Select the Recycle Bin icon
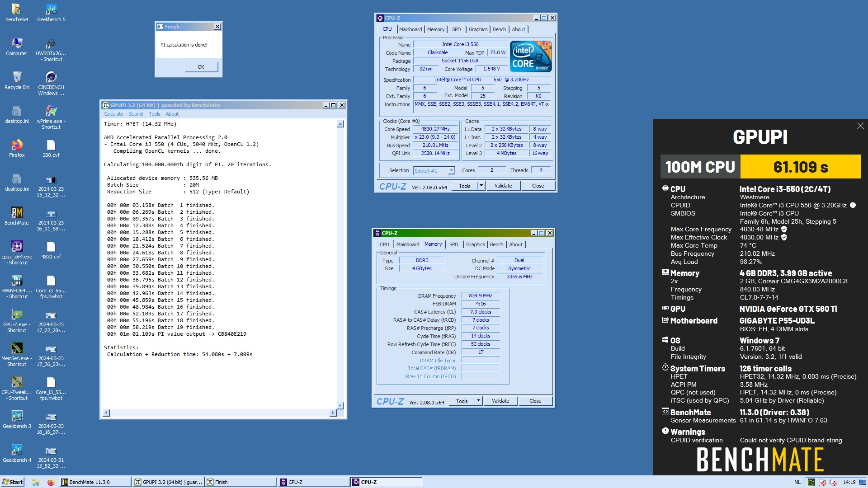 (x=17, y=81)
